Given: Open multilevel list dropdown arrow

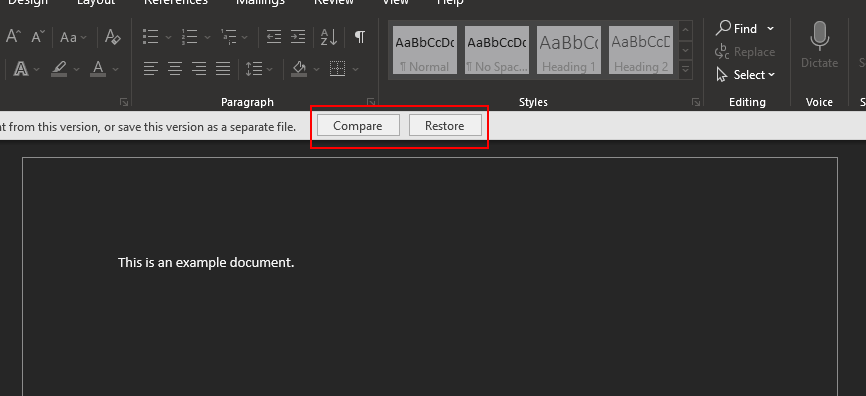Looking at the screenshot, I should pyautogui.click(x=244, y=38).
